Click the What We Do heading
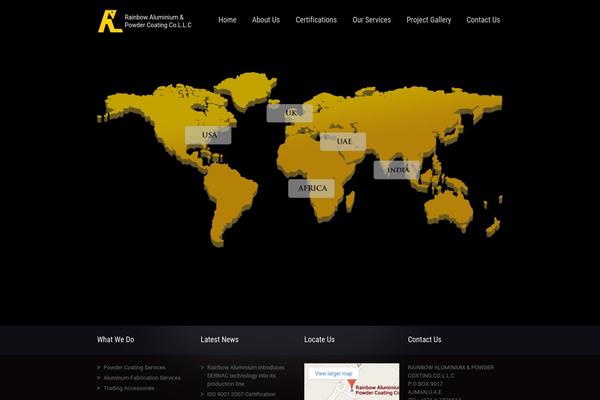Image resolution: width=600 pixels, height=400 pixels. [x=116, y=340]
